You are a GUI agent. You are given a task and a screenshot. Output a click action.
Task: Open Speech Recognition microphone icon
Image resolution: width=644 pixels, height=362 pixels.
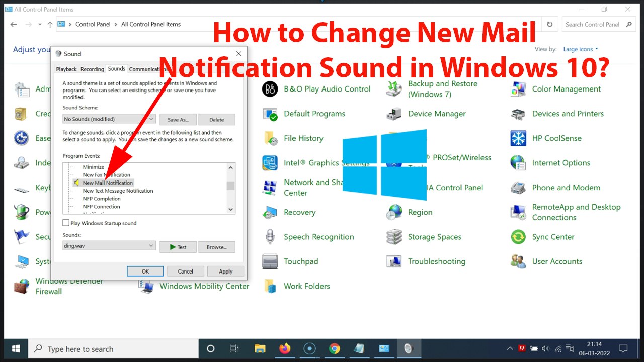(270, 237)
